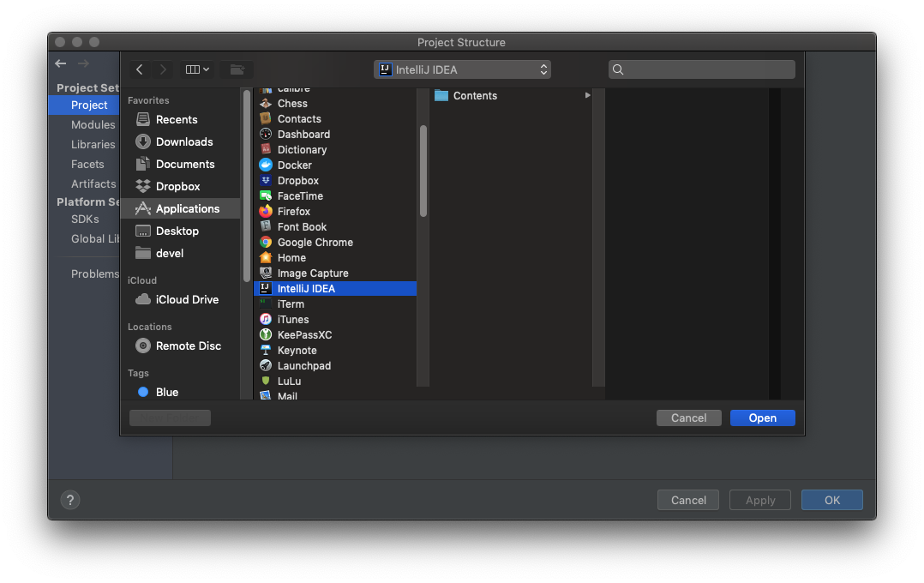The height and width of the screenshot is (583, 924).
Task: Click the Google Chrome app icon
Action: pyautogui.click(x=266, y=242)
